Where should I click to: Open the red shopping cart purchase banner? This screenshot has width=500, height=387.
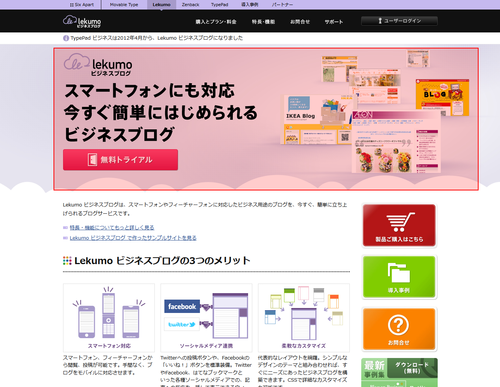tap(399, 225)
